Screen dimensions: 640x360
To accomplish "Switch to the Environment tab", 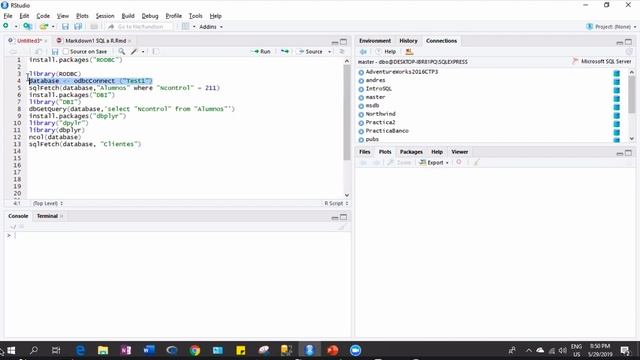I will pos(375,41).
